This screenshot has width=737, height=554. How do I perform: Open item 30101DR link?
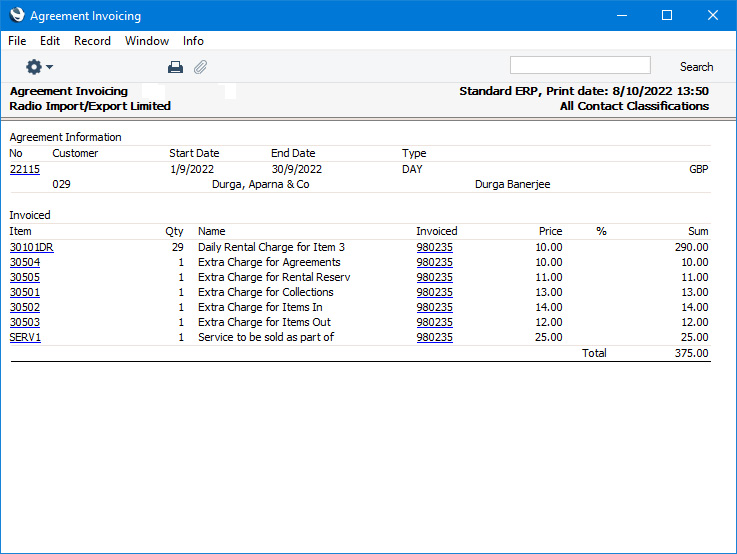pyautogui.click(x=31, y=247)
